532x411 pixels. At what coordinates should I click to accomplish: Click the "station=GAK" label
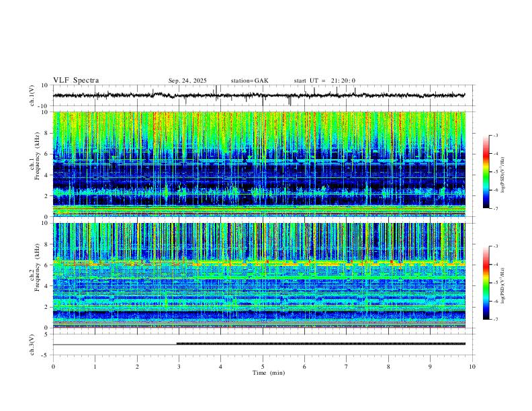click(x=249, y=81)
